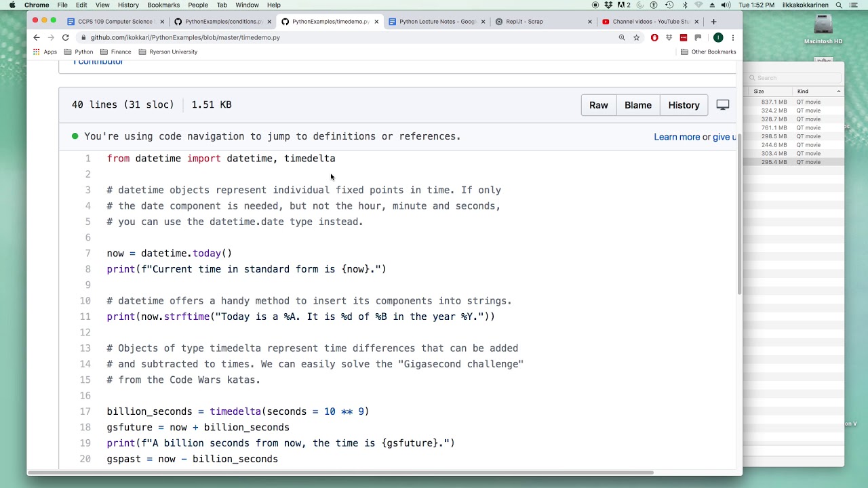Open file in GitHub Desktop icon
This screenshot has height=488, width=868.
(x=723, y=105)
